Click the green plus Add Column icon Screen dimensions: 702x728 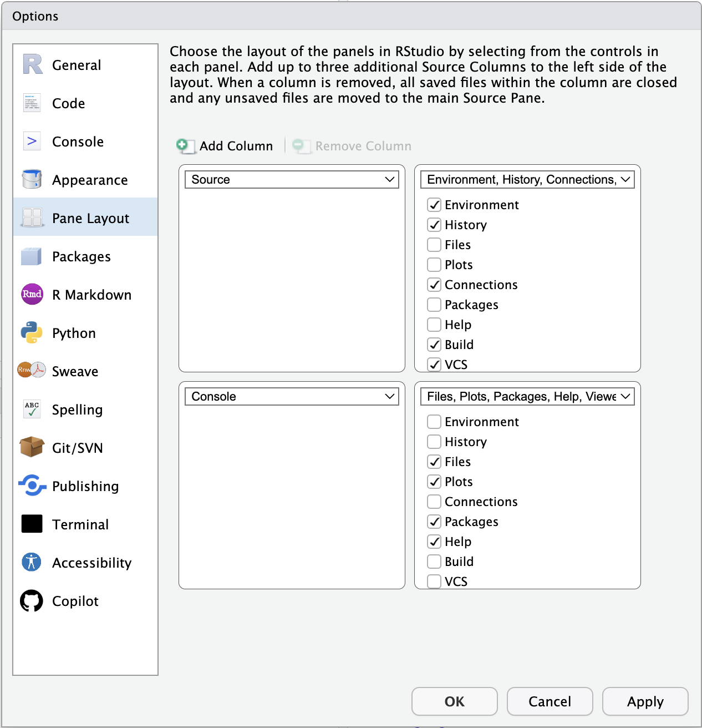click(x=185, y=146)
